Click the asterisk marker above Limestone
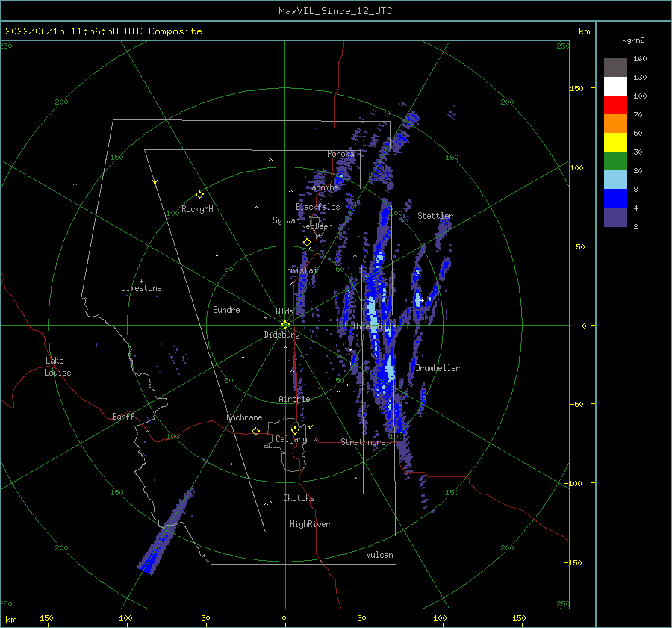Screen dimensions: 672x628 (141, 282)
